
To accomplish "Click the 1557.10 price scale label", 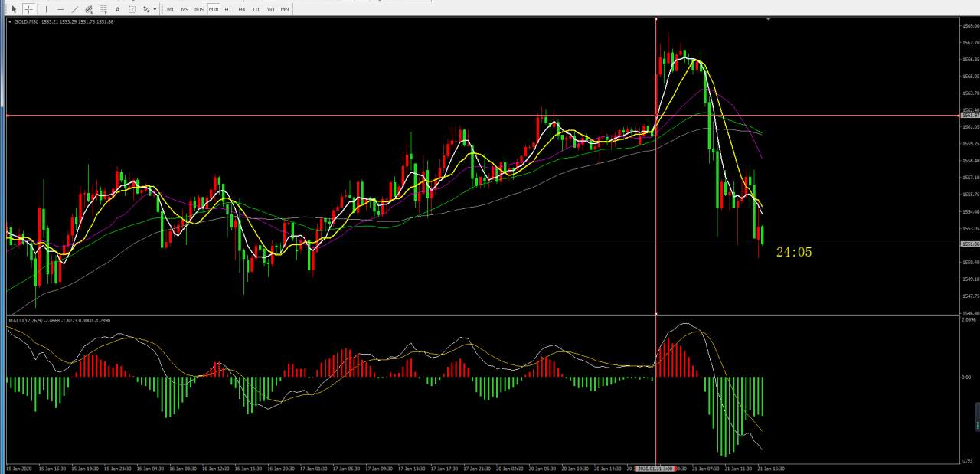I will pyautogui.click(x=970, y=178).
